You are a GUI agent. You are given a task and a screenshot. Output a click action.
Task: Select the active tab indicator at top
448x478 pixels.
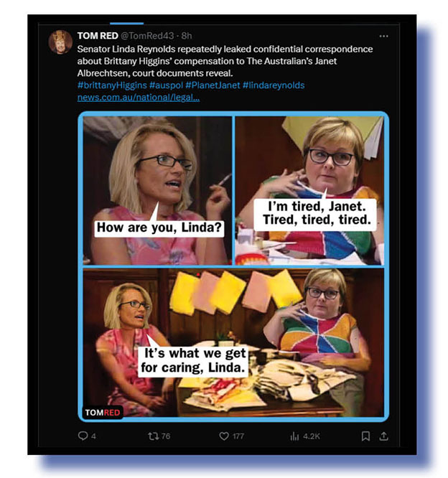pyautogui.click(x=126, y=23)
